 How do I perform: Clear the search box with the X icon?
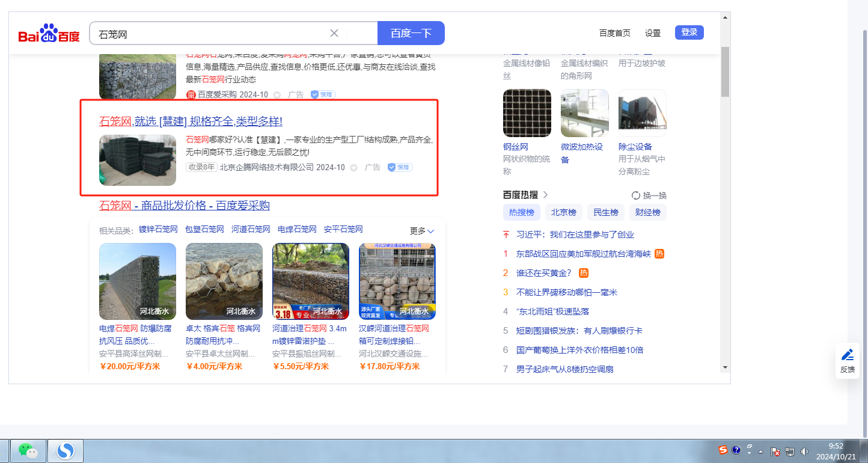pyautogui.click(x=334, y=33)
